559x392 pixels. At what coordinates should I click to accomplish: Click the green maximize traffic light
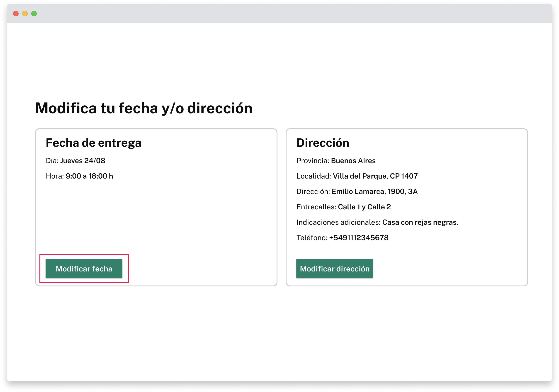pyautogui.click(x=34, y=13)
